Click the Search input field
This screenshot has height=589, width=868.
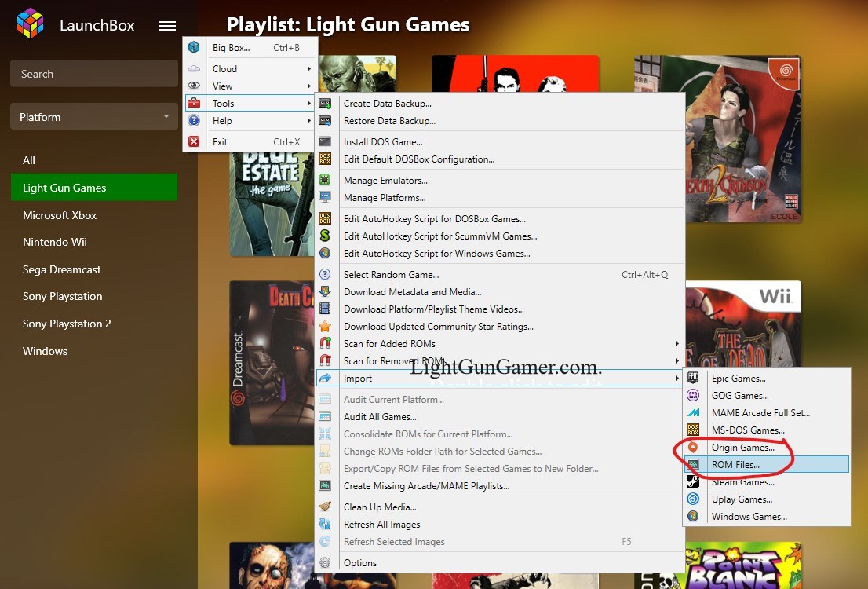[x=94, y=74]
